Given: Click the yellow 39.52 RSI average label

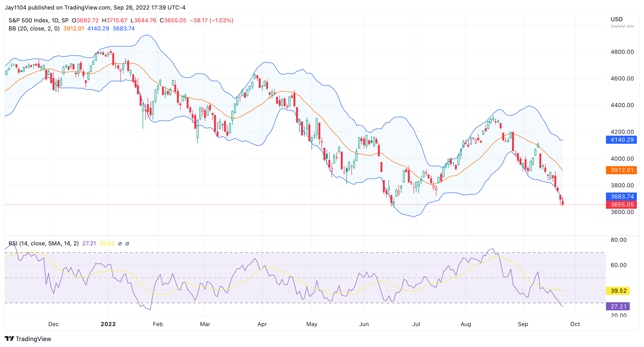Looking at the screenshot, I should [618, 291].
